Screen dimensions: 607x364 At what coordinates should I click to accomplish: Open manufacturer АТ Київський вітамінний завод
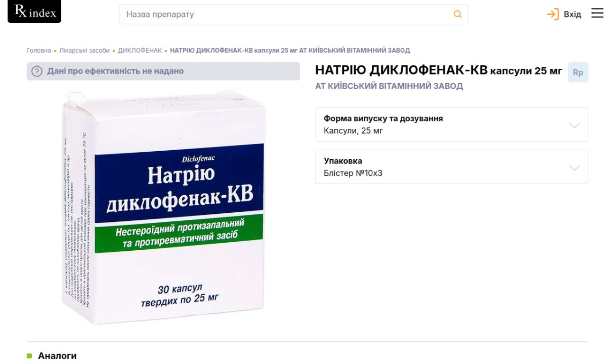tap(389, 86)
